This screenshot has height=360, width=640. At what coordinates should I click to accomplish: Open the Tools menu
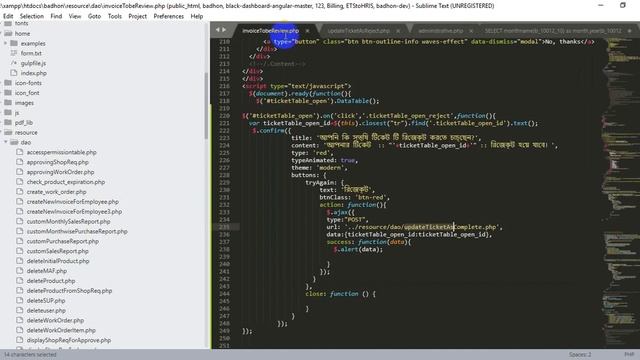pyautogui.click(x=115, y=16)
